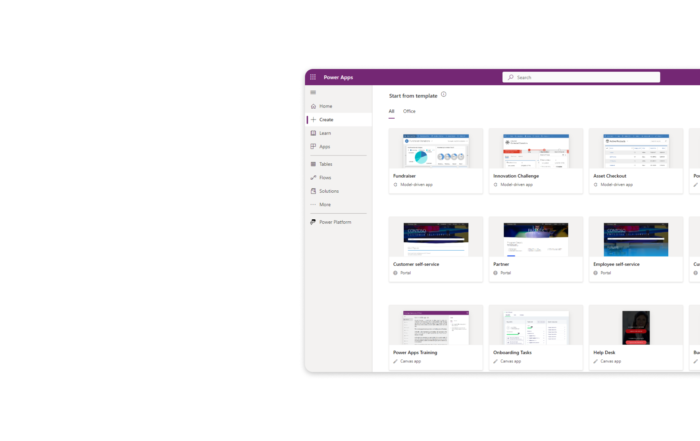
Task: Open the app launcher waffle icon
Action: pos(313,77)
